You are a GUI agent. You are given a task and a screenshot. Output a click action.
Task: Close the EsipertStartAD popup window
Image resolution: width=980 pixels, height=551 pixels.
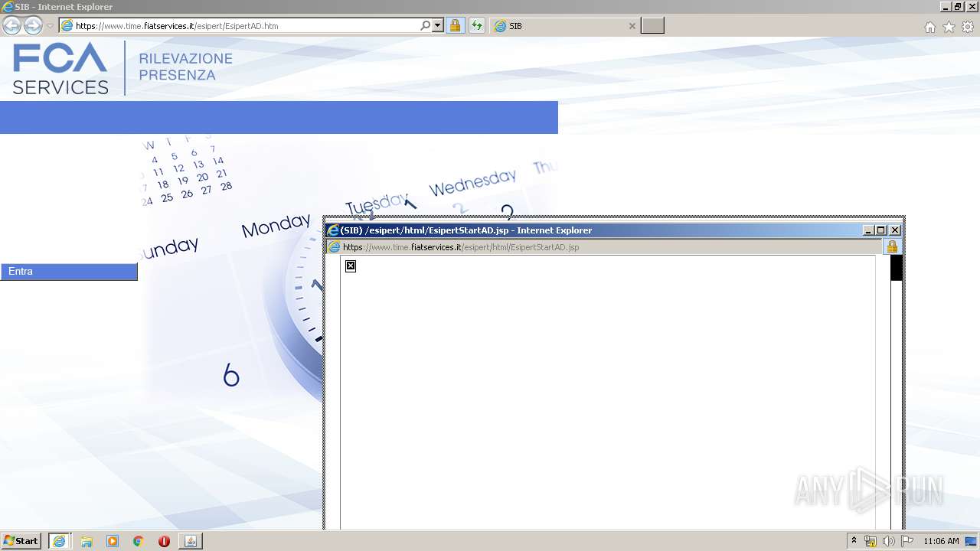pyautogui.click(x=895, y=230)
